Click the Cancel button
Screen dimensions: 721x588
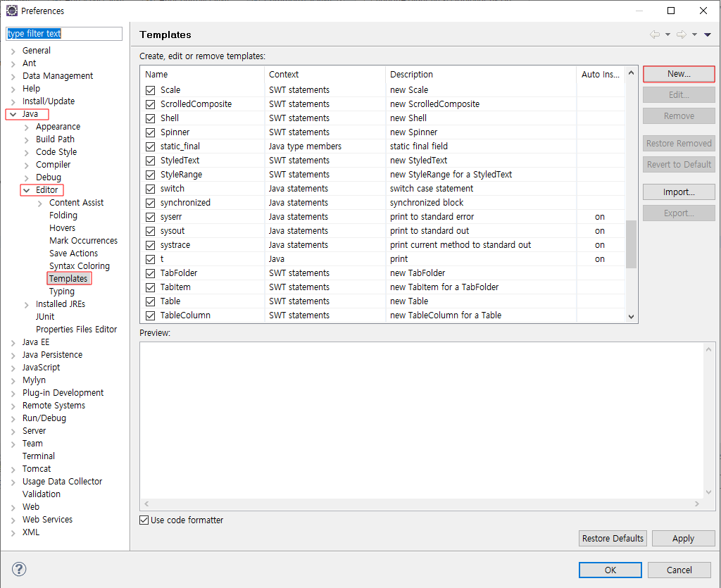click(x=679, y=570)
